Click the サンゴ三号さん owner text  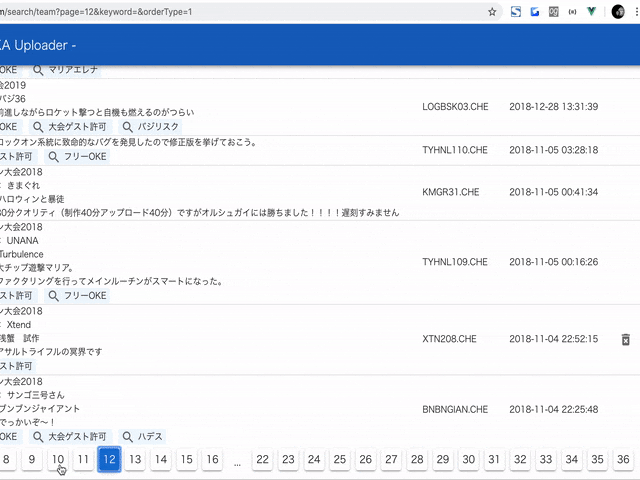tap(36, 395)
